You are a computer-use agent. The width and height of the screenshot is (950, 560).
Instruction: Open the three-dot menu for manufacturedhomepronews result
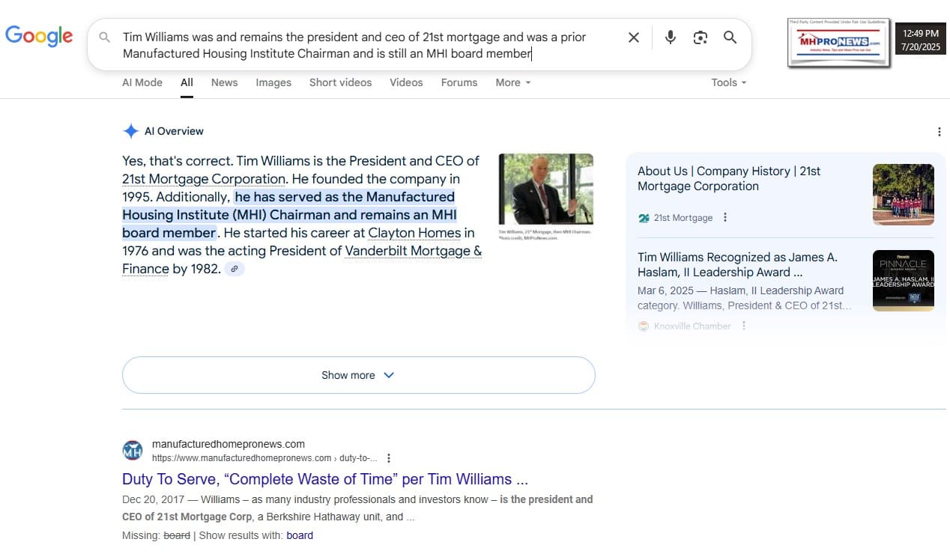[388, 458]
